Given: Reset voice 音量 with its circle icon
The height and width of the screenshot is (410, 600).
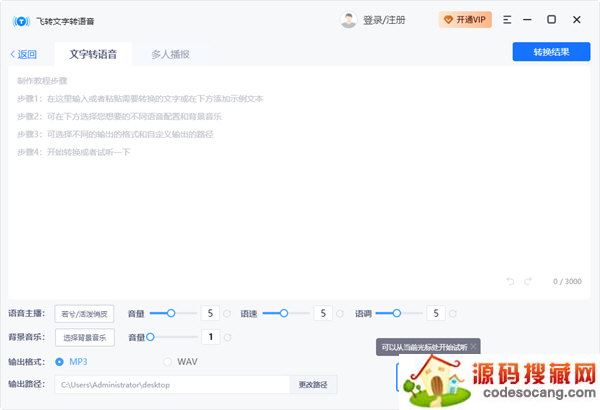Looking at the screenshot, I should pyautogui.click(x=227, y=314).
